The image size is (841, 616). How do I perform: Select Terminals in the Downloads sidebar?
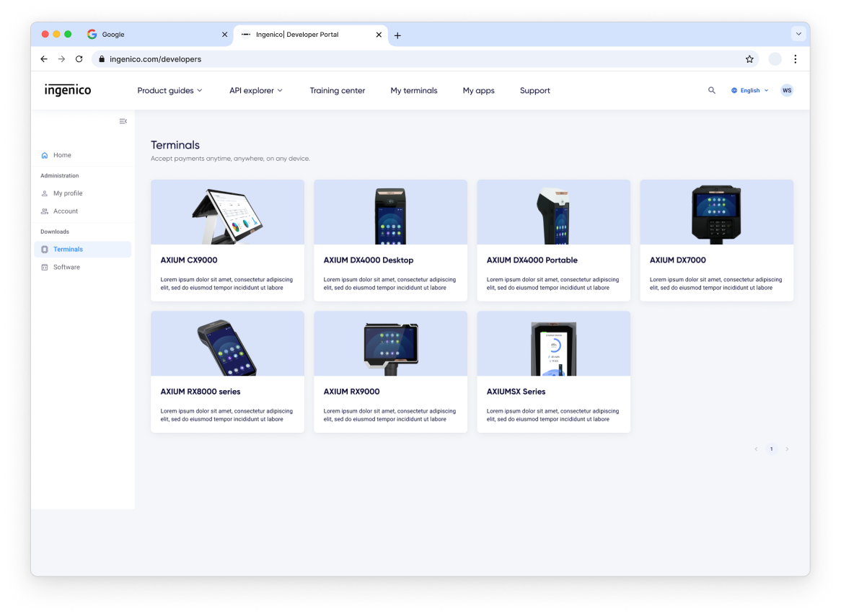[x=68, y=249]
